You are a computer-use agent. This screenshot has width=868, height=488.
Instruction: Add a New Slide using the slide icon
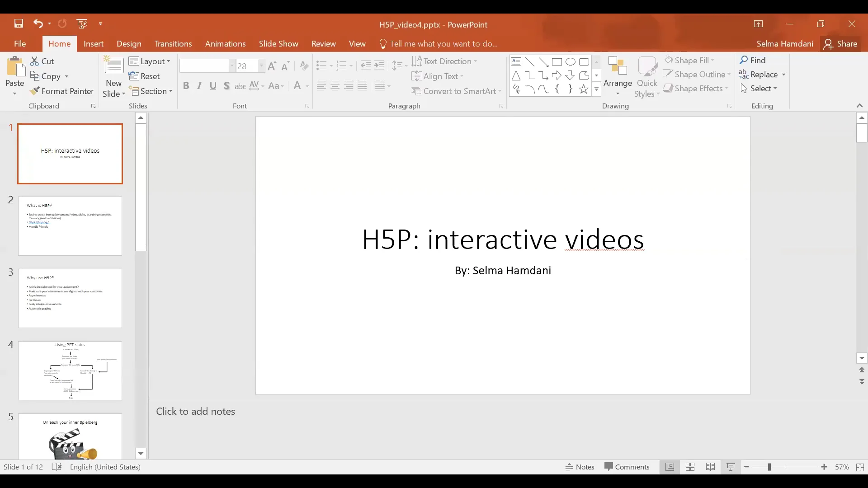pyautogui.click(x=114, y=66)
